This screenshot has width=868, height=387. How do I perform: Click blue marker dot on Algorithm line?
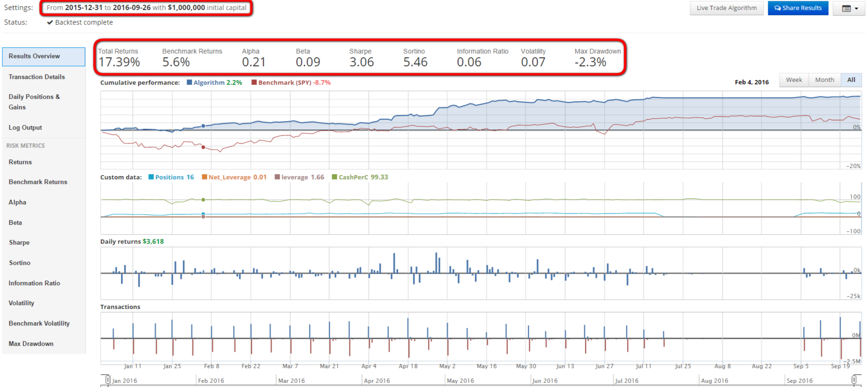(203, 126)
